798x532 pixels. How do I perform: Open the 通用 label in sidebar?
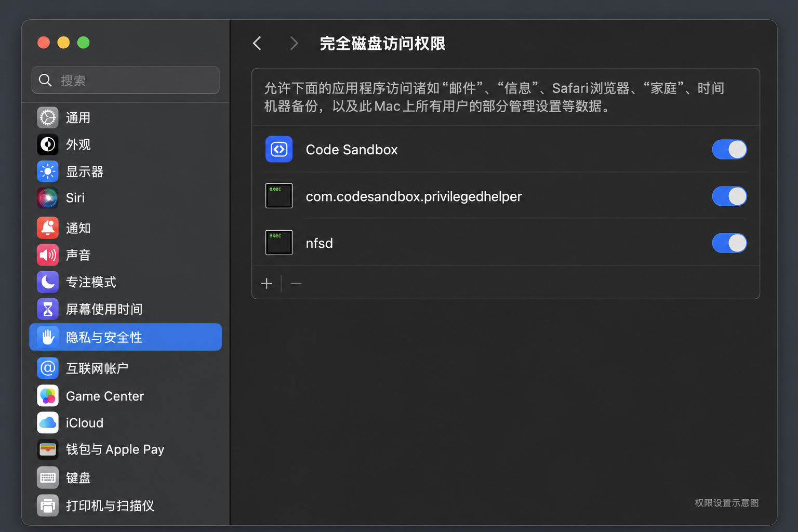78,118
